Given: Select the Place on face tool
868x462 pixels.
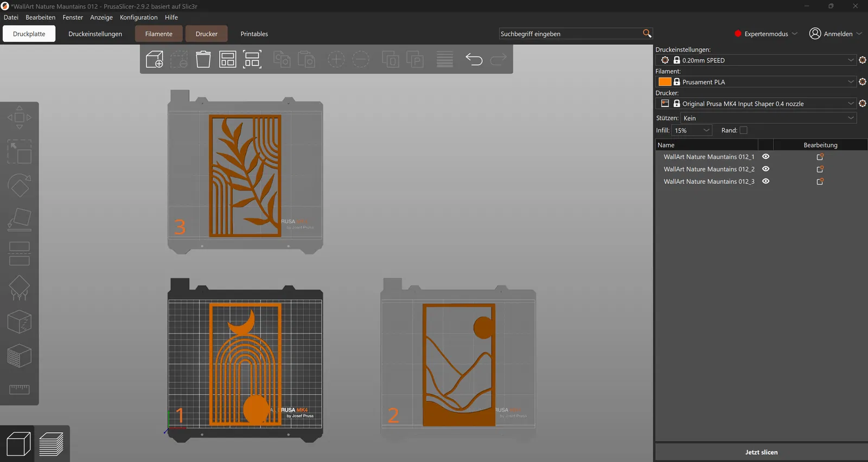Looking at the screenshot, I should [x=19, y=220].
